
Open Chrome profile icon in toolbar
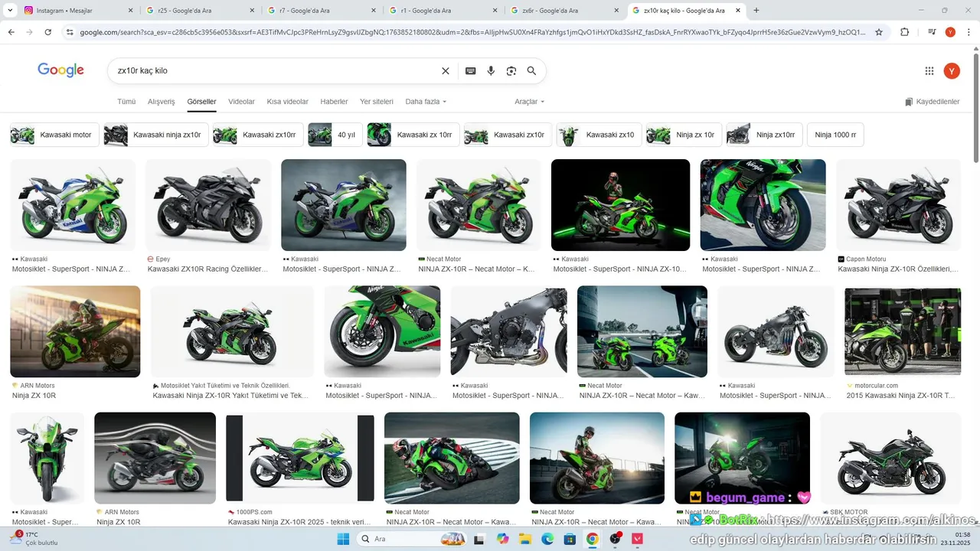pos(950,32)
